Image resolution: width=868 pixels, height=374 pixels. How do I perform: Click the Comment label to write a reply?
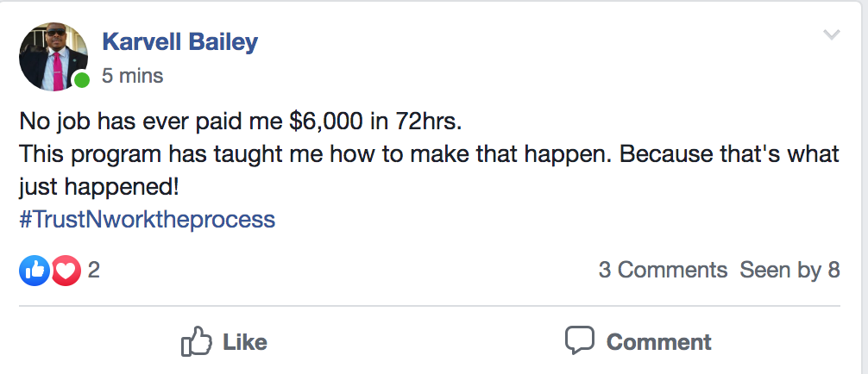pos(658,341)
